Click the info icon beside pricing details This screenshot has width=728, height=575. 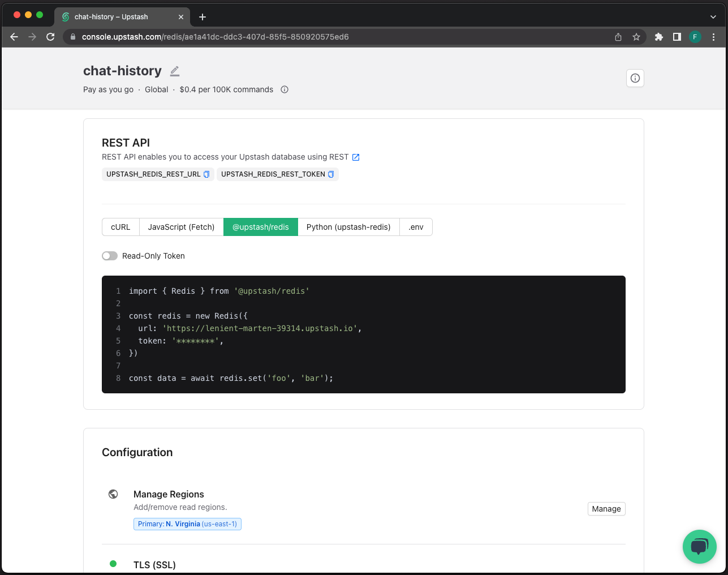tap(284, 89)
